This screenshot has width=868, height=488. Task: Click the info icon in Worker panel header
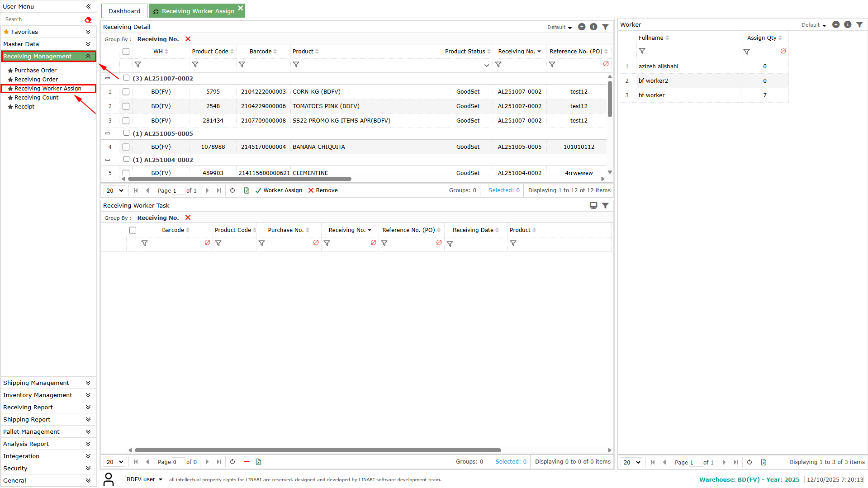point(848,25)
